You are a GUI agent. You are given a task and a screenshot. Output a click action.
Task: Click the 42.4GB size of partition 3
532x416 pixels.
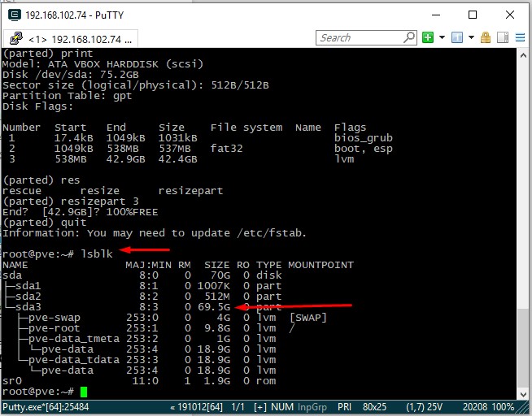coord(178,159)
